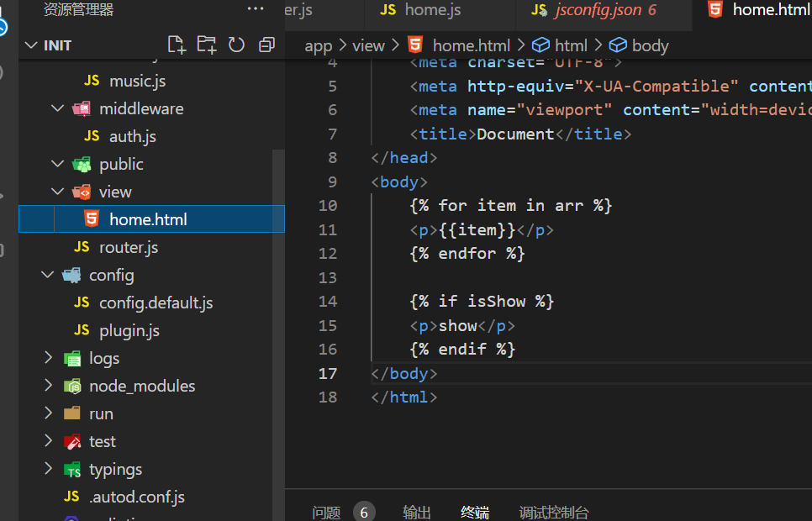This screenshot has height=521, width=812.
Task: Open auth.js under middleware
Action: point(151,136)
